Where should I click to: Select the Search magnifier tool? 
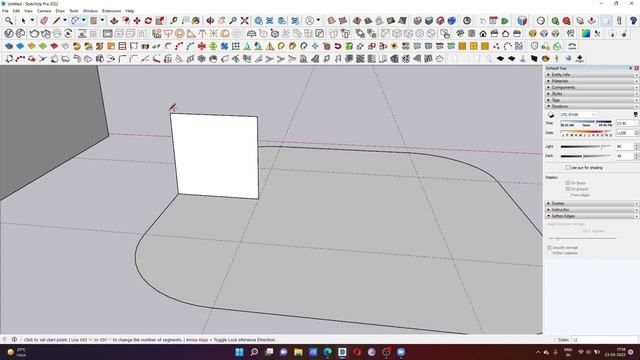tap(9, 20)
